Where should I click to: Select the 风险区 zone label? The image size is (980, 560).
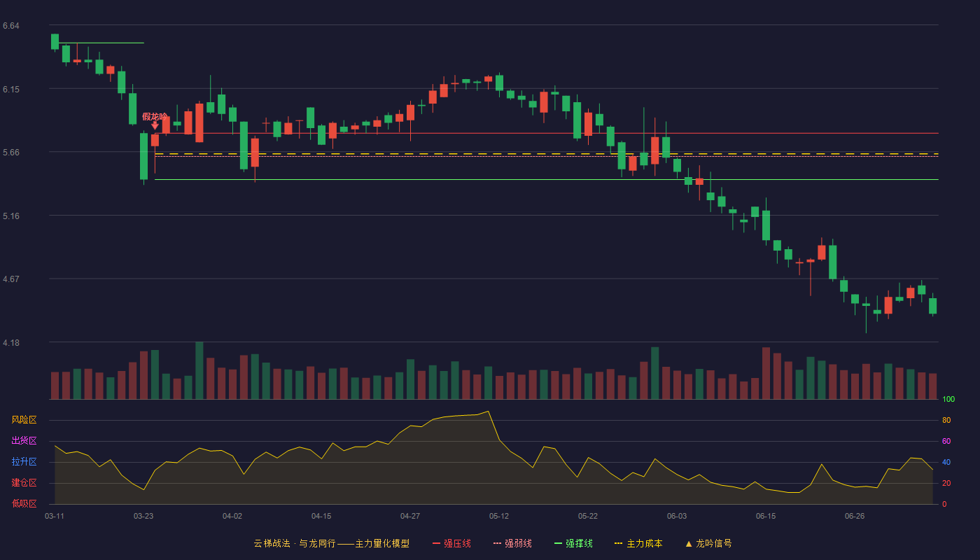24,420
